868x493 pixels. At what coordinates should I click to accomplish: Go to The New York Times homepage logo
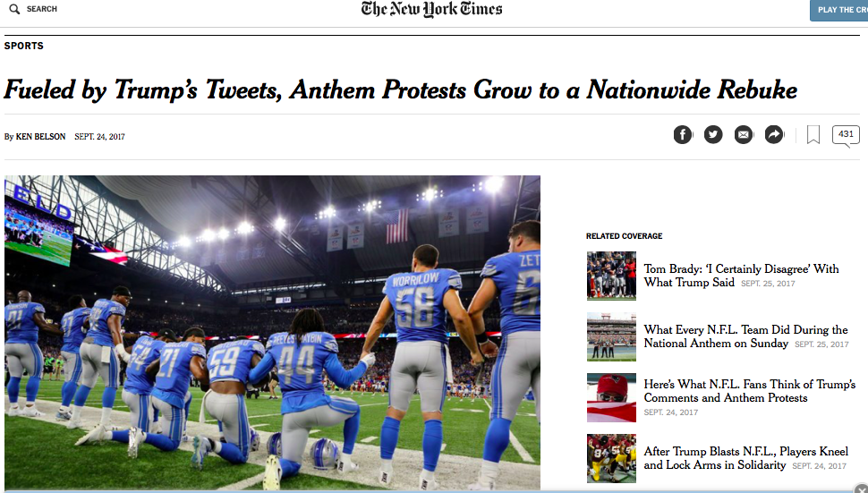[431, 10]
